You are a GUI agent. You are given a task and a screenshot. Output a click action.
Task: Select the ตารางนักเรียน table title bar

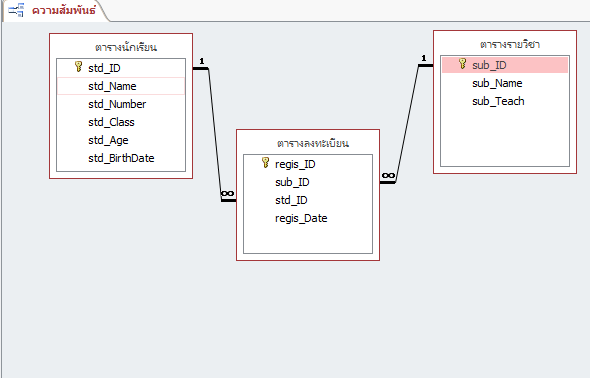pos(125,47)
